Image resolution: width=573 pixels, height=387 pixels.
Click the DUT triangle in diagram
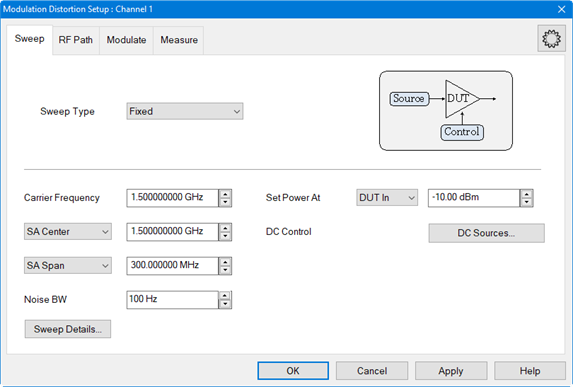[462, 99]
